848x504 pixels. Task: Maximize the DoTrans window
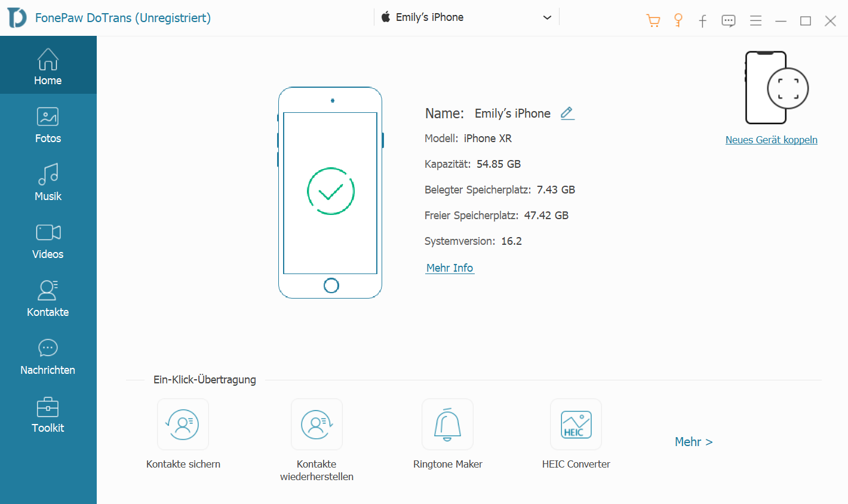tap(806, 21)
